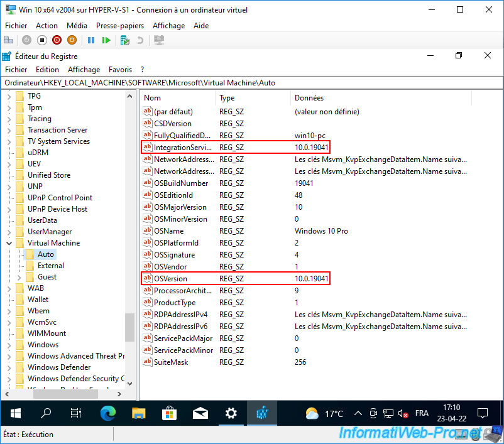The height and width of the screenshot is (444, 504).
Task: Select the SuiteMask value entry
Action: [x=171, y=362]
